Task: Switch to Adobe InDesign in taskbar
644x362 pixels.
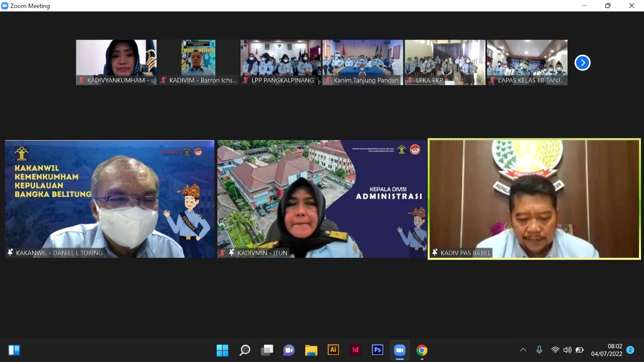Action: point(355,350)
